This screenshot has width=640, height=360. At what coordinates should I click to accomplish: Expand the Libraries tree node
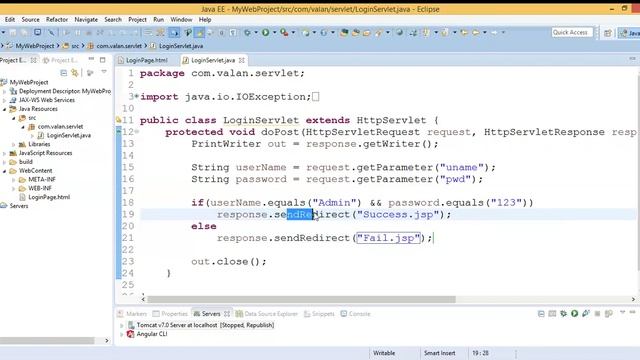[x=14, y=144]
